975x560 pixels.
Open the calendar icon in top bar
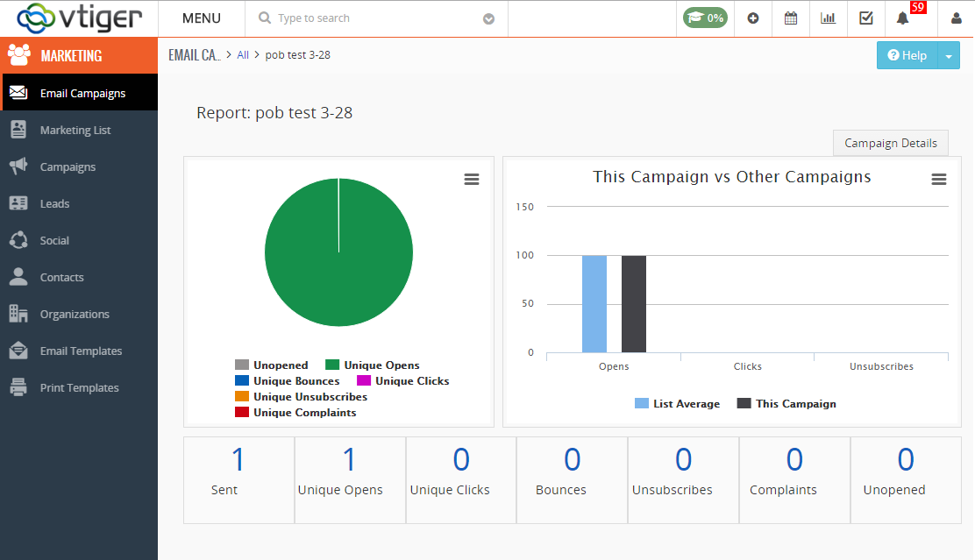click(790, 18)
